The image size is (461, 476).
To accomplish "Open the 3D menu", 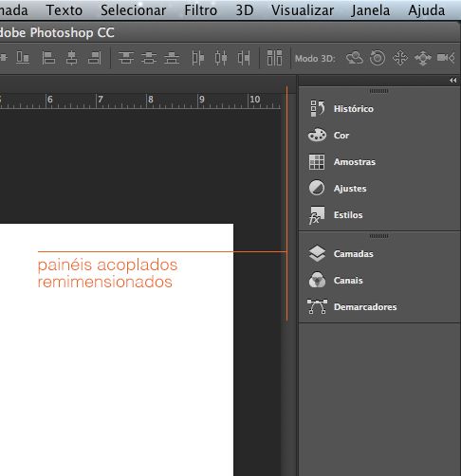I will [x=245, y=10].
